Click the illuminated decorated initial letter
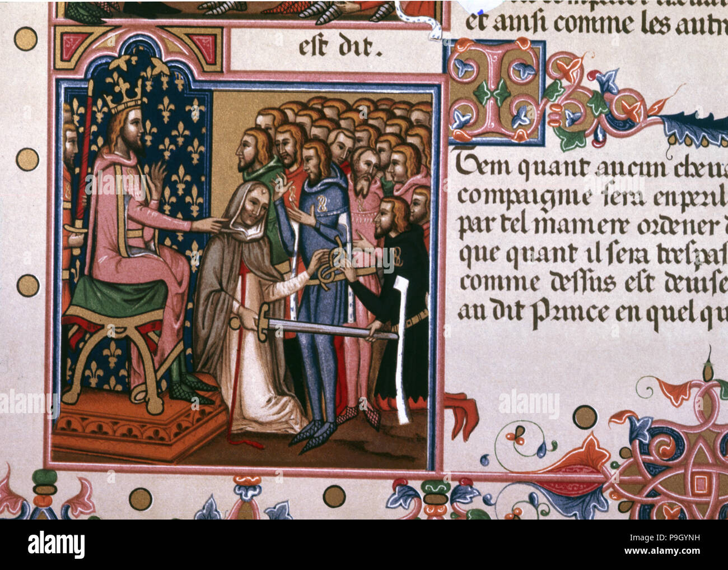This screenshot has width=728, height=570. click(x=497, y=92)
